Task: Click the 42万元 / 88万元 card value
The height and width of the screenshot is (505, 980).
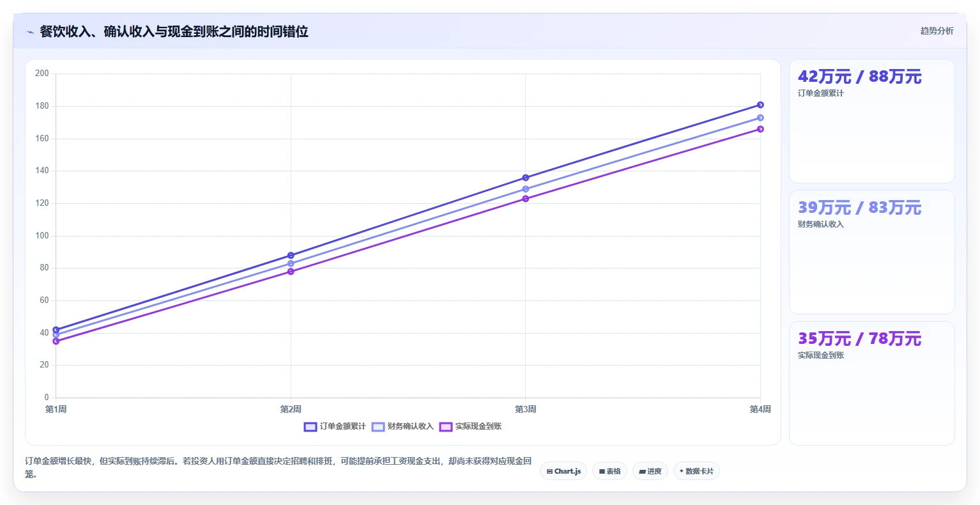Action: coord(859,77)
